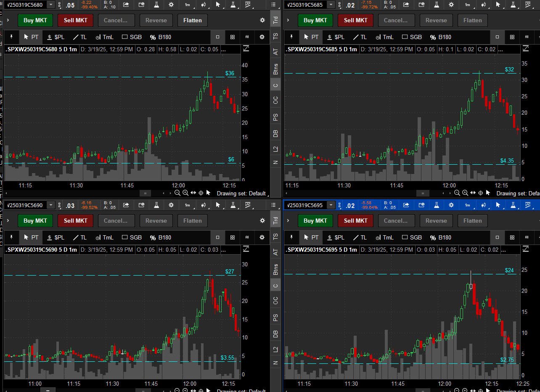Click the horizontal scrollbar thumb beneath the C5680 chart

(145, 193)
